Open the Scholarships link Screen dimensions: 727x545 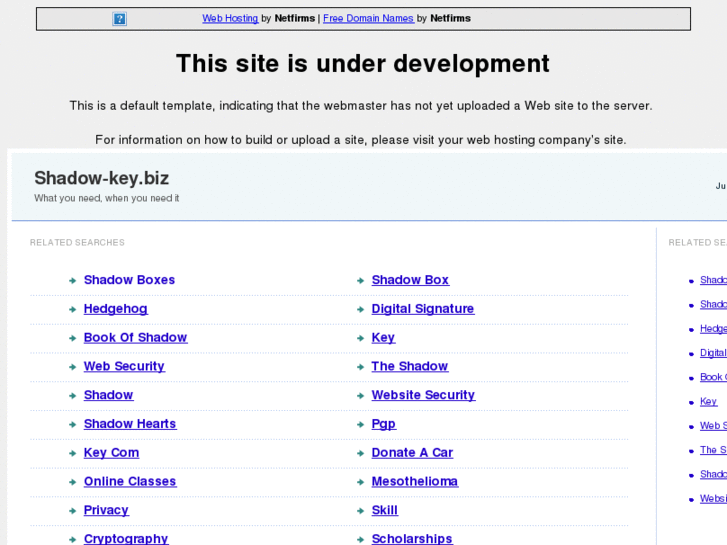(412, 539)
